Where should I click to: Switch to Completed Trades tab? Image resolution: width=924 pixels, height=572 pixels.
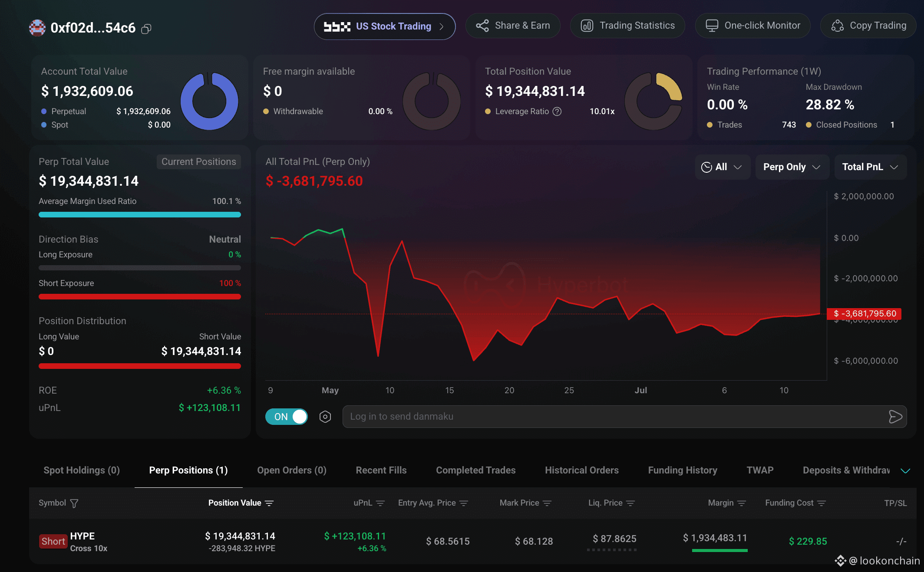pos(476,470)
